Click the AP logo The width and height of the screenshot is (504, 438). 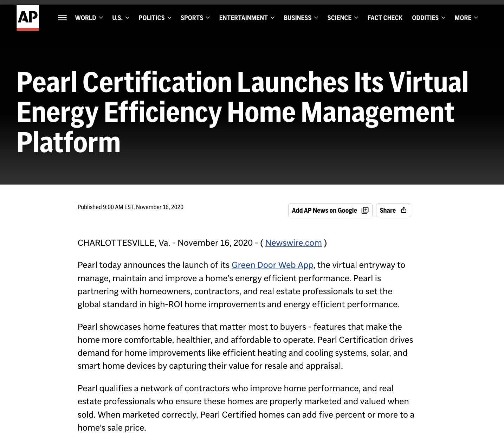pos(28,17)
